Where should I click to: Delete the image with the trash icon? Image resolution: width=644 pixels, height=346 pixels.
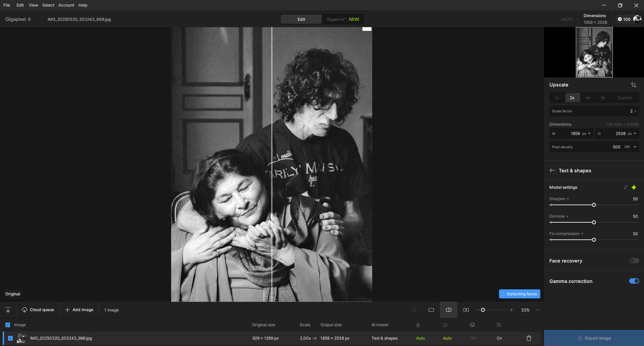(x=529, y=338)
